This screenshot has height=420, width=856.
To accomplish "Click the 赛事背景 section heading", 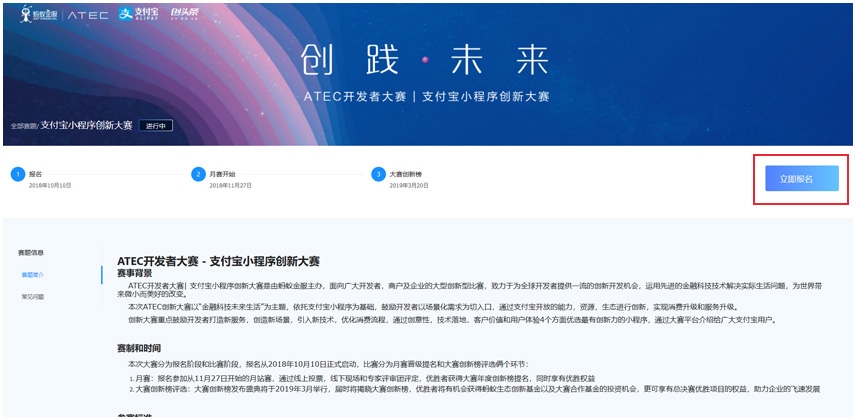I will click(x=134, y=273).
